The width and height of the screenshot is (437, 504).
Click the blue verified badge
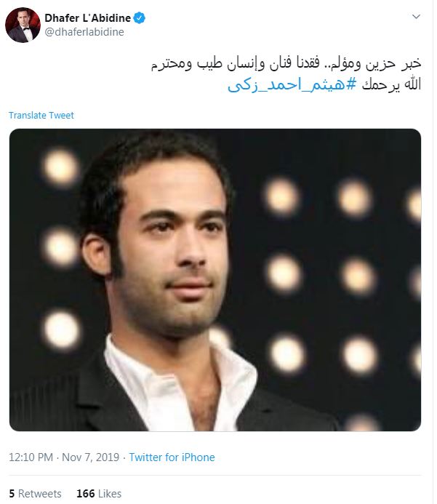tap(140, 18)
